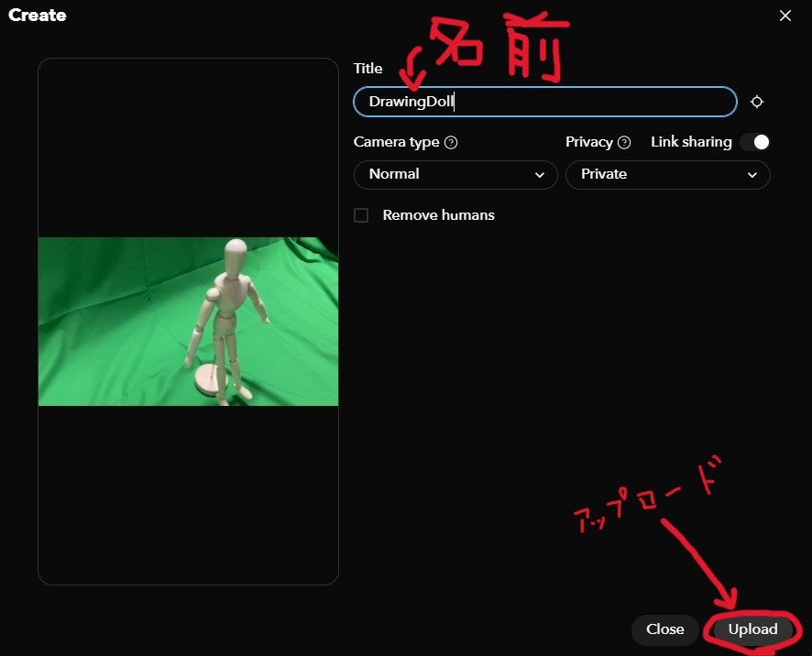Toggle the Link sharing switch
Viewport: 812px width, 656px height.
(x=755, y=142)
